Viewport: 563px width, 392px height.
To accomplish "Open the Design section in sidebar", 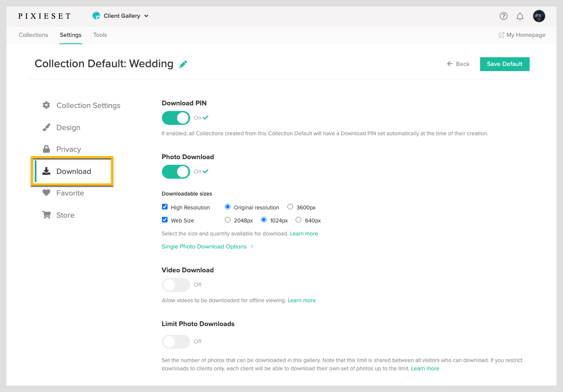I will pyautogui.click(x=61, y=127).
